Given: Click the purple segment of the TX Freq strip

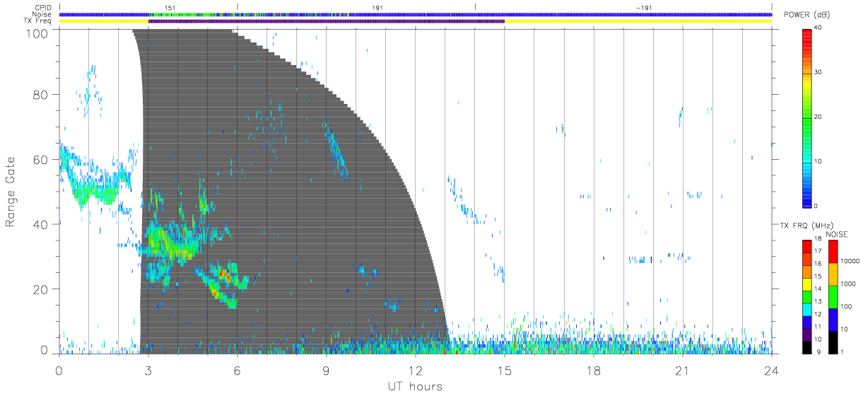Looking at the screenshot, I should coord(327,21).
